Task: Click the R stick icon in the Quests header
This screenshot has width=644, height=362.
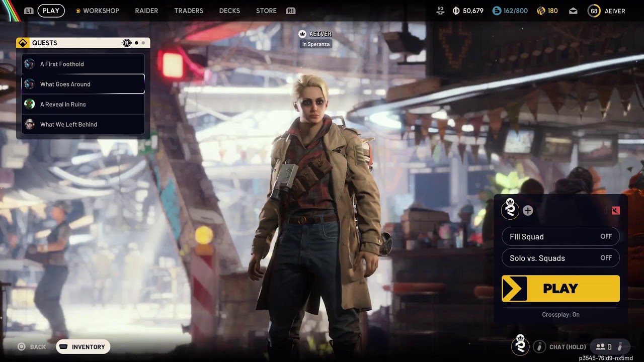Action: pyautogui.click(x=127, y=43)
